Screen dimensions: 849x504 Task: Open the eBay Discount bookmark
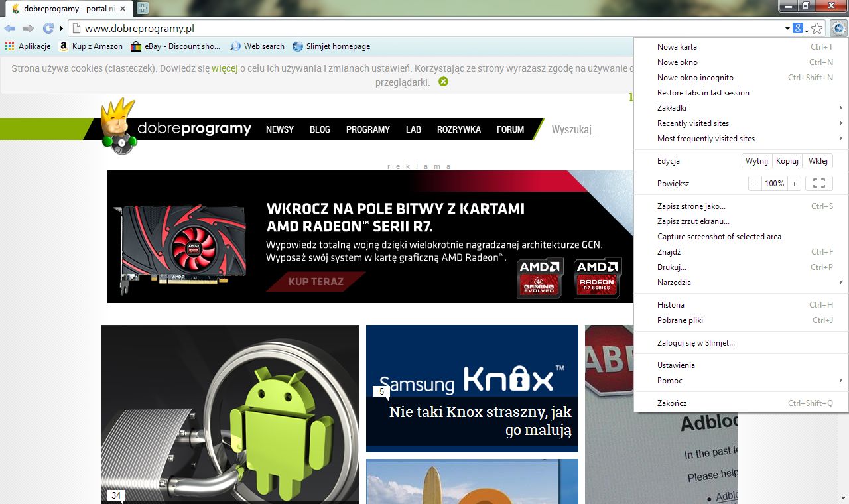pos(176,46)
